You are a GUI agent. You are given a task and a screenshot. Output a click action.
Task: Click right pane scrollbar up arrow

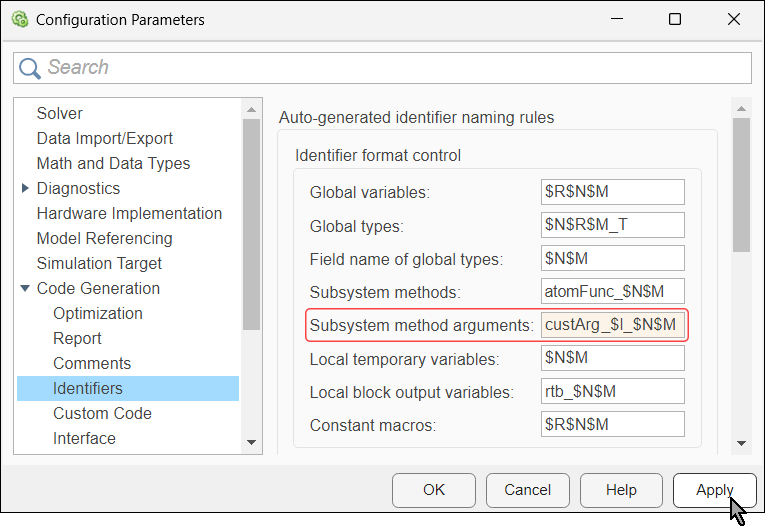742,109
